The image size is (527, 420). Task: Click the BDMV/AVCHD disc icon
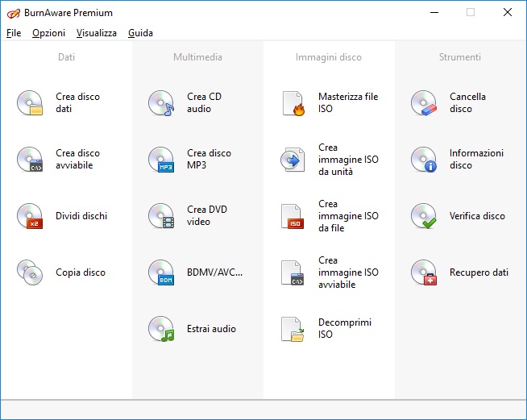click(x=161, y=272)
